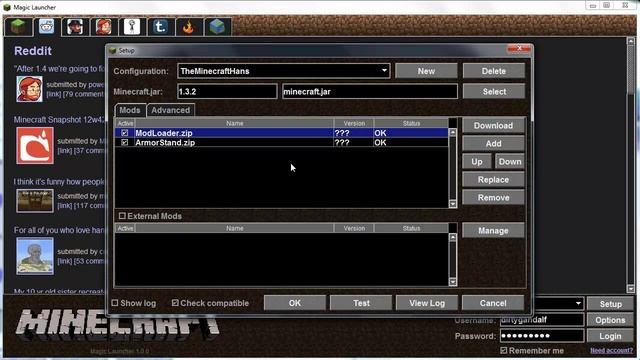Enable the External Mods checkbox

click(122, 216)
